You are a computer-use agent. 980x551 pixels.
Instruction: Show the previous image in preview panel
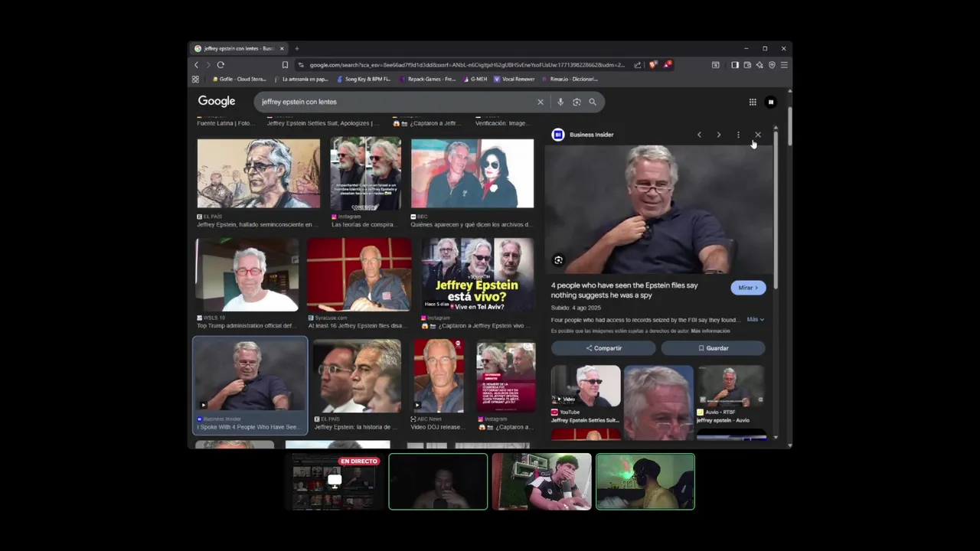point(699,135)
